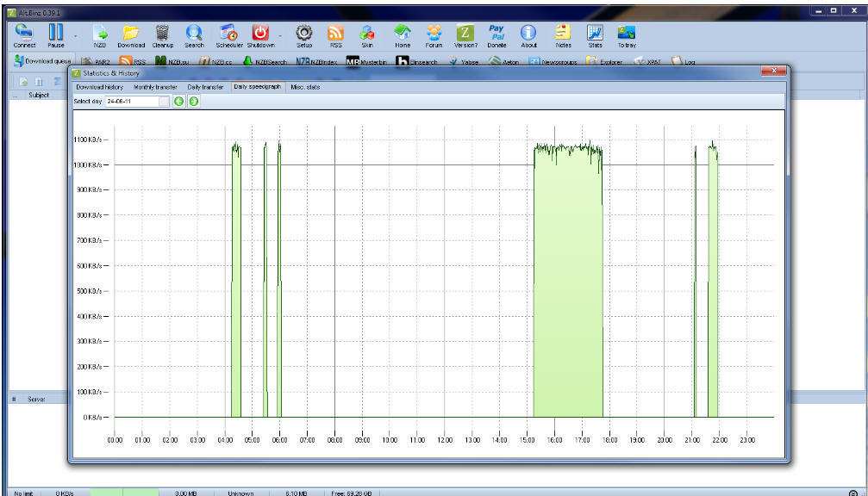Viewport: 868px width, 496px height.
Task: Switch to the Monthly transfer tab
Action: pyautogui.click(x=155, y=87)
